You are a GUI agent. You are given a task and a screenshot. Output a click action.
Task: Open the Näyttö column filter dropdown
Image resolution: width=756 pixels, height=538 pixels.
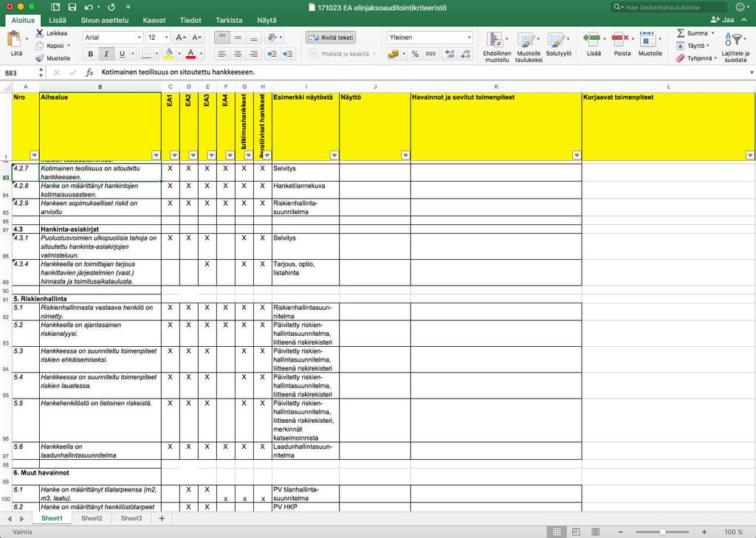pos(405,155)
